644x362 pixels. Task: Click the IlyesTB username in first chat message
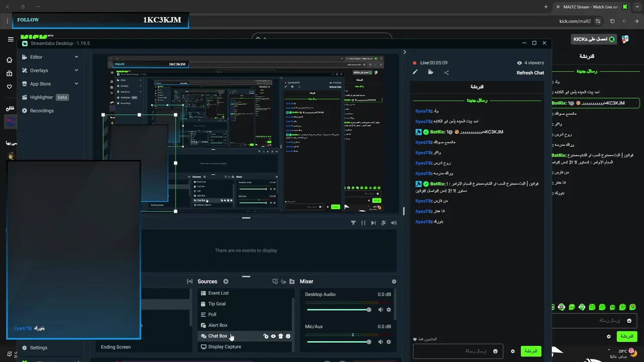[424, 111]
